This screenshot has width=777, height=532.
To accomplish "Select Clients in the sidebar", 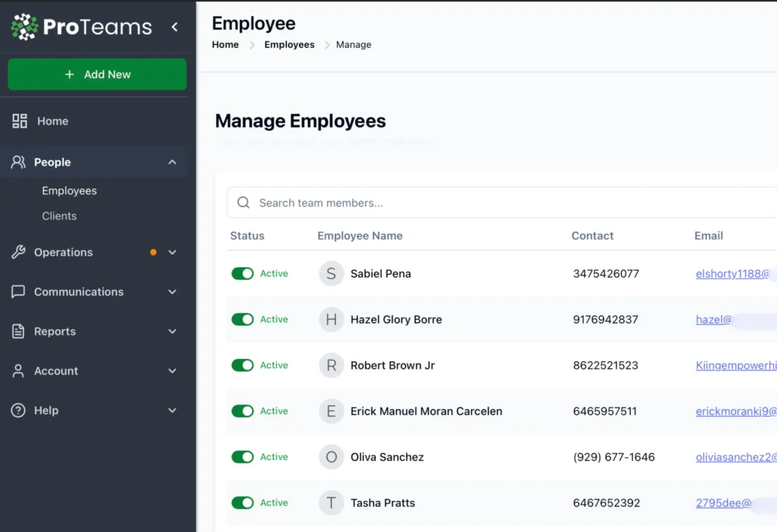I will (x=59, y=216).
